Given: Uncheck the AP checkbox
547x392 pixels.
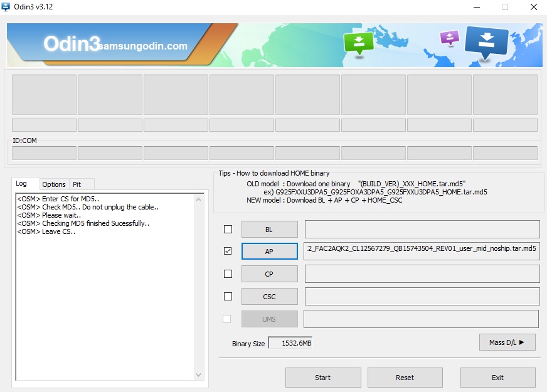Looking at the screenshot, I should [228, 251].
